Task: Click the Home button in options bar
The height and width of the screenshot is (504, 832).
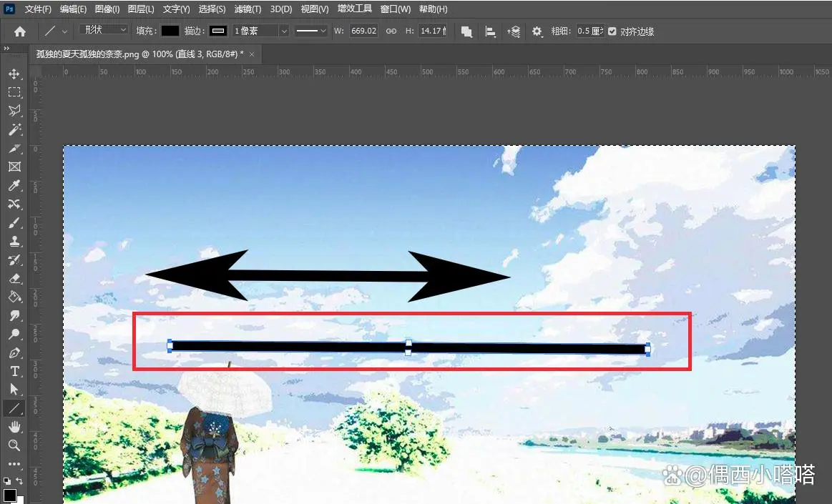Action: coord(20,31)
